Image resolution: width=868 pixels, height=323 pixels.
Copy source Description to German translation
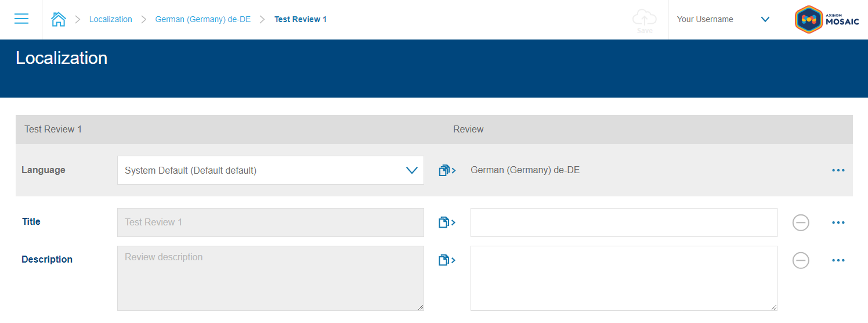coord(447,260)
